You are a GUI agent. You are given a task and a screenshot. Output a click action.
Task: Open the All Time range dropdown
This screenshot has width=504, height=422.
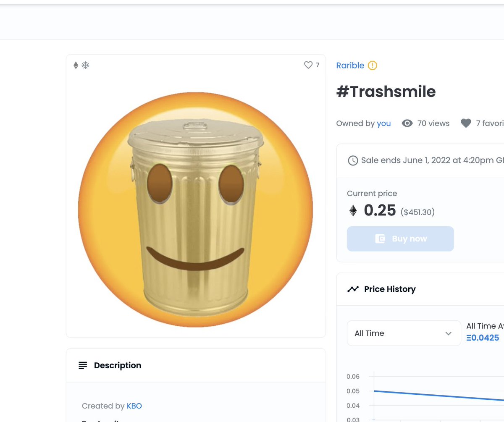(404, 333)
